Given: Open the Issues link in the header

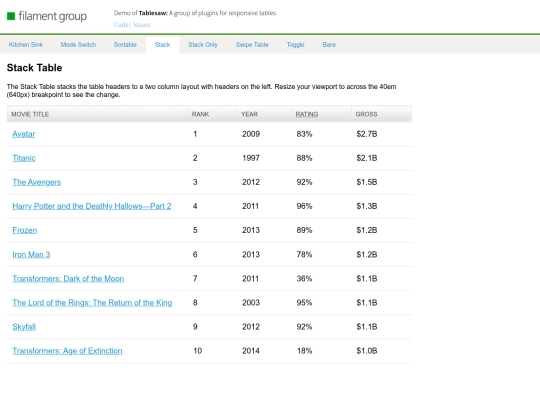Looking at the screenshot, I should 142,25.
